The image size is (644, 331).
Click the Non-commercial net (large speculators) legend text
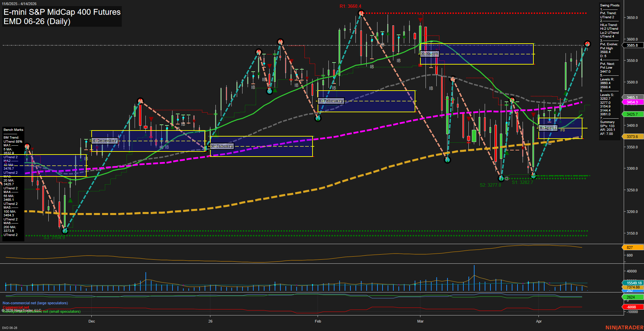tap(34, 303)
